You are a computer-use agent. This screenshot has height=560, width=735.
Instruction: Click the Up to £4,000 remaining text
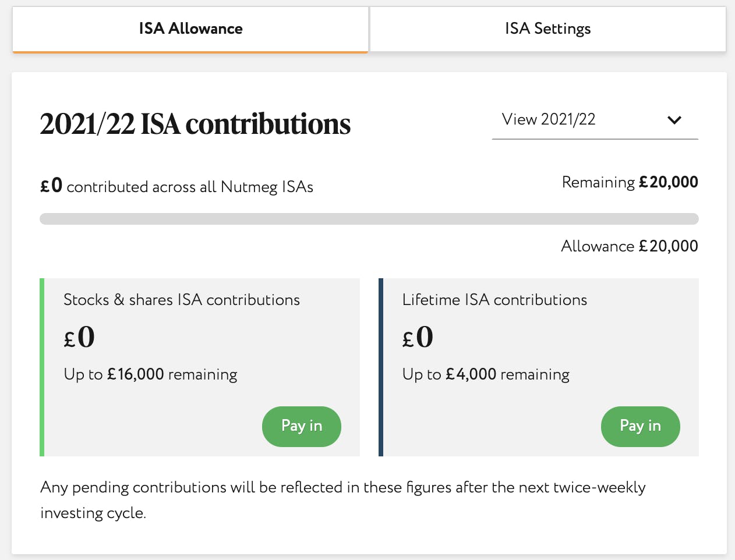point(486,374)
